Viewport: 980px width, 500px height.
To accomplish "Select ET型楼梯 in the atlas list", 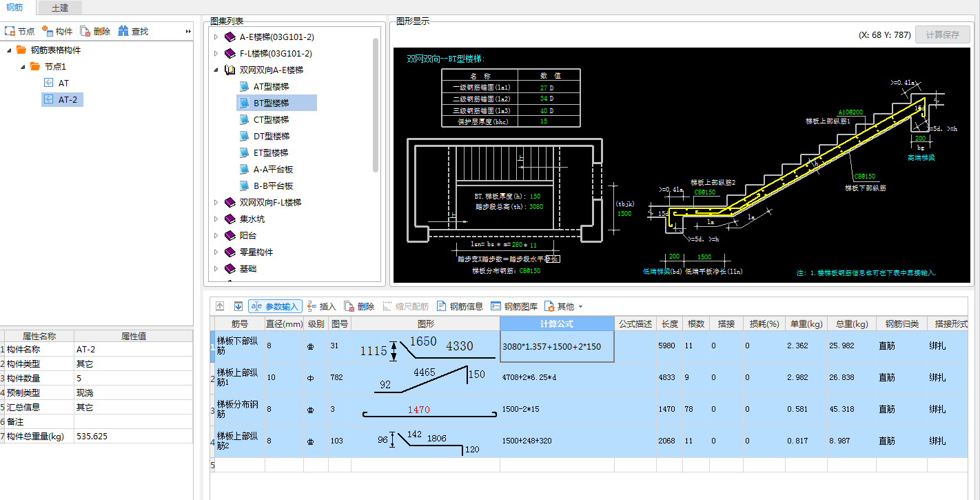I will [271, 152].
